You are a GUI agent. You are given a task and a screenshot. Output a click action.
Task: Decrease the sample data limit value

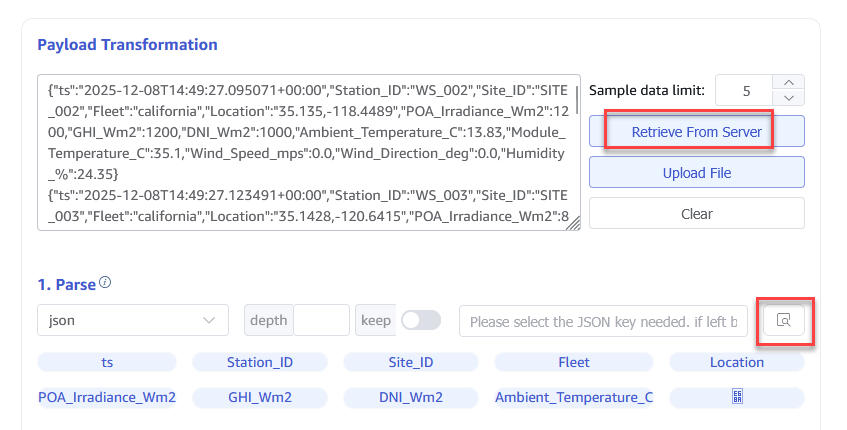(x=789, y=98)
